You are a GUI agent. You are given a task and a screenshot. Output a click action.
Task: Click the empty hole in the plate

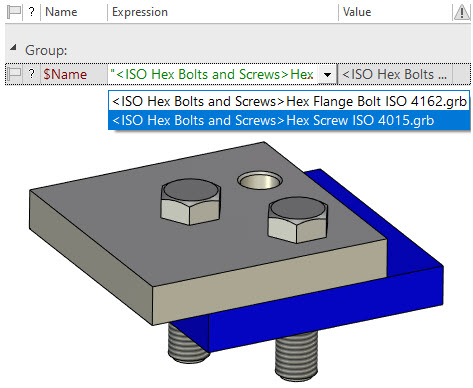pos(260,180)
